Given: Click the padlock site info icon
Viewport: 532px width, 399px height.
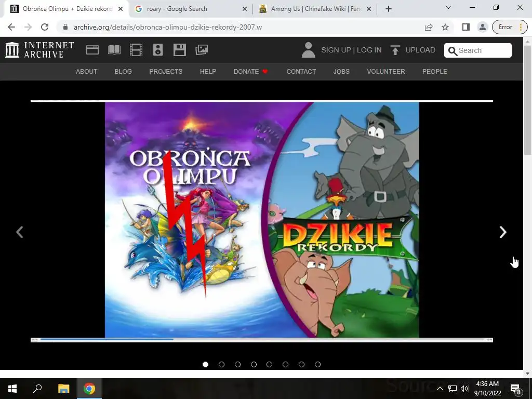Looking at the screenshot, I should [65, 27].
